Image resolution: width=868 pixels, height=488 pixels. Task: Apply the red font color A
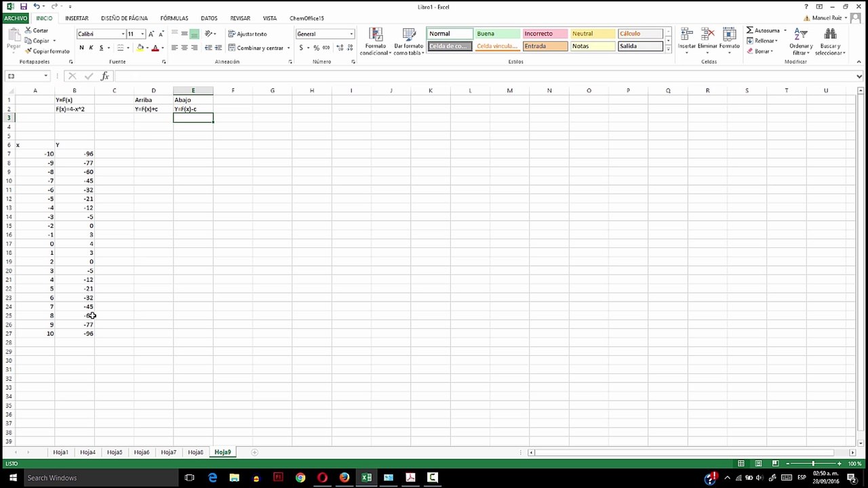coord(155,48)
